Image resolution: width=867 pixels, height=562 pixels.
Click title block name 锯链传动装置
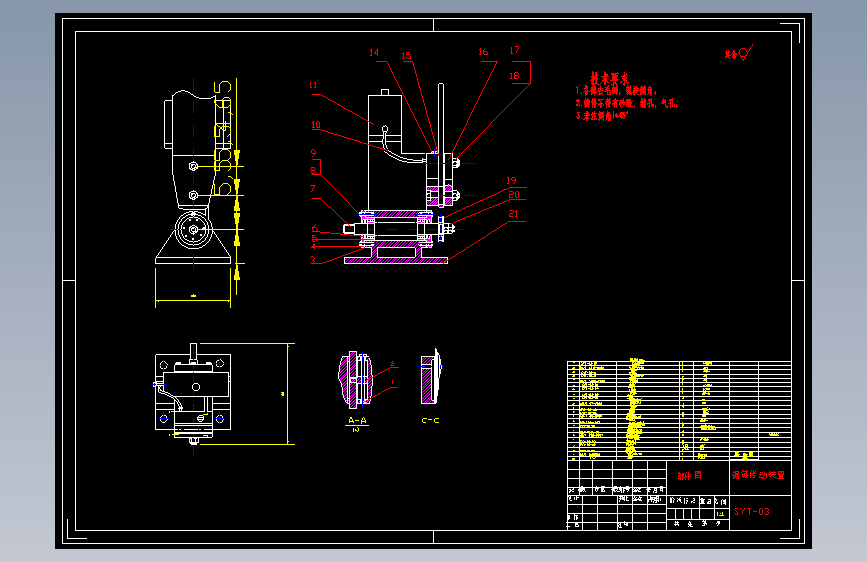758,475
